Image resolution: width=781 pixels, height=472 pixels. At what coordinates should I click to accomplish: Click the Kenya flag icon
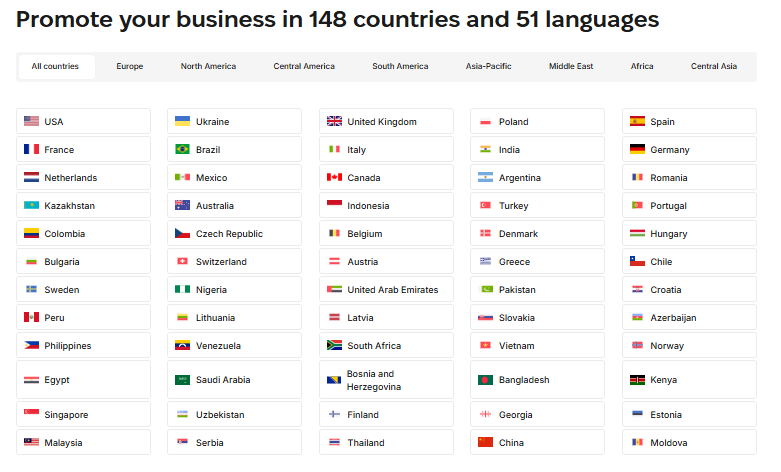tap(637, 380)
